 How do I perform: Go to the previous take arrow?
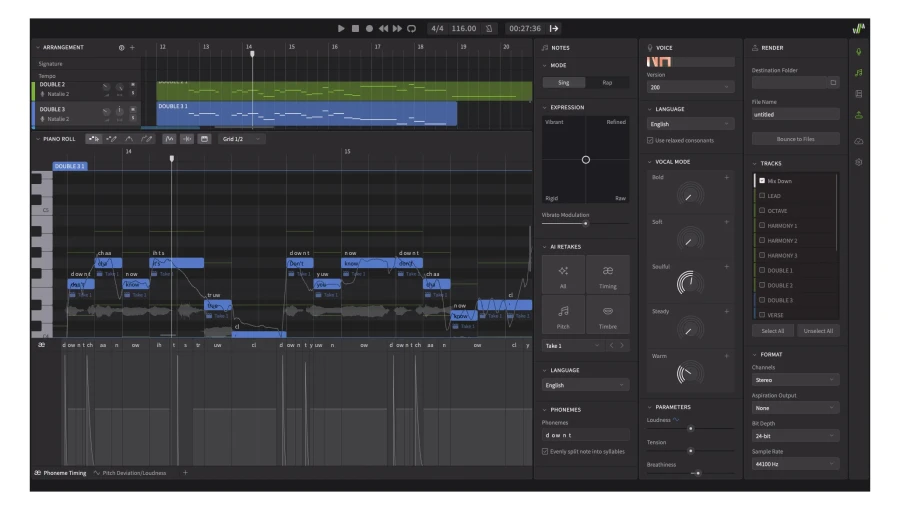click(611, 345)
